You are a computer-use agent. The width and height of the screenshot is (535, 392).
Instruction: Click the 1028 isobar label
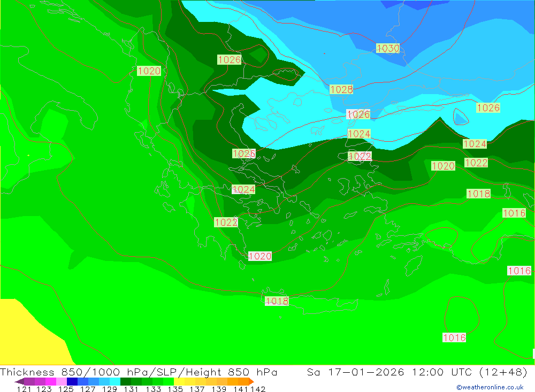(x=341, y=89)
